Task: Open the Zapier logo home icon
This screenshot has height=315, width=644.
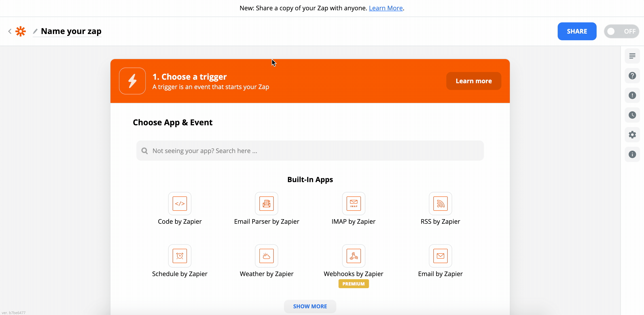Action: 21,31
